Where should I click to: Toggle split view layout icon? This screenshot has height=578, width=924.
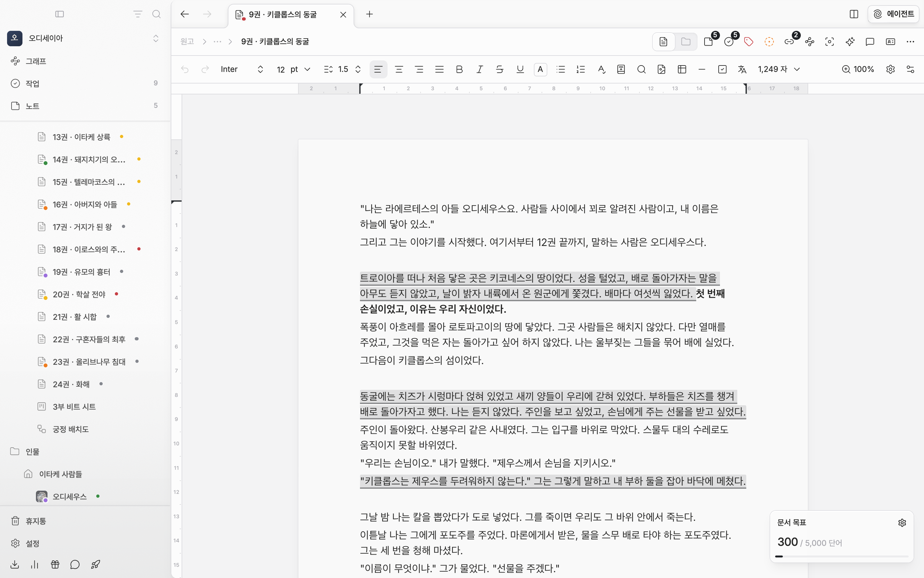coord(854,14)
